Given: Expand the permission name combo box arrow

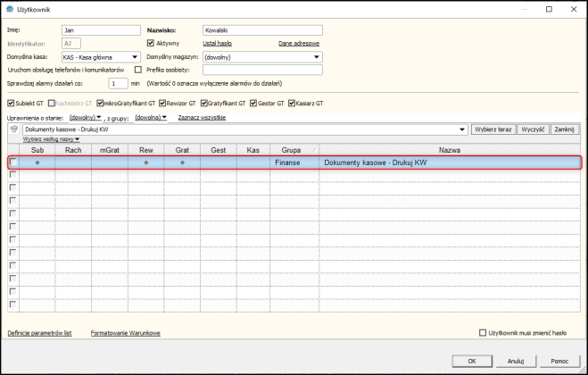Looking at the screenshot, I should tap(462, 129).
